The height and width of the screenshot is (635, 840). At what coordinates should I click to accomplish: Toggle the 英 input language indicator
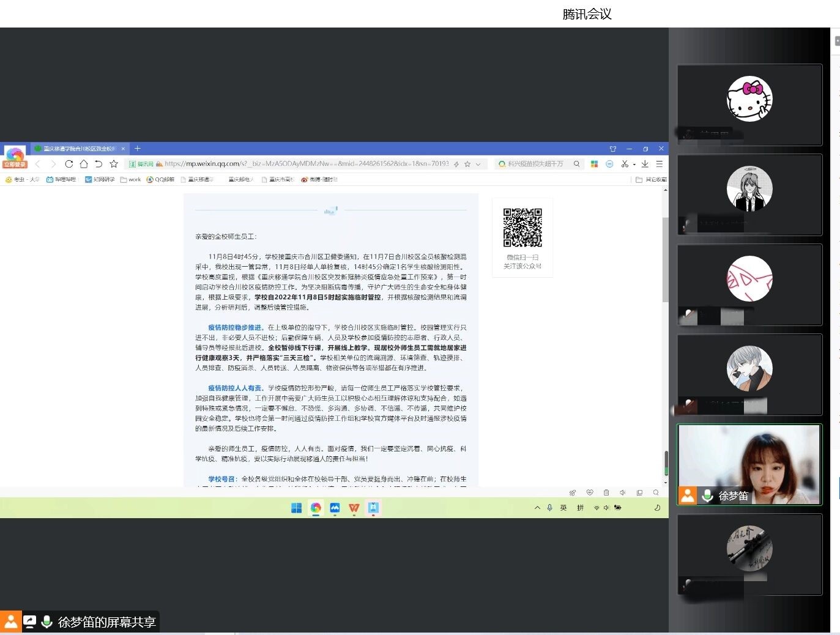point(563,508)
